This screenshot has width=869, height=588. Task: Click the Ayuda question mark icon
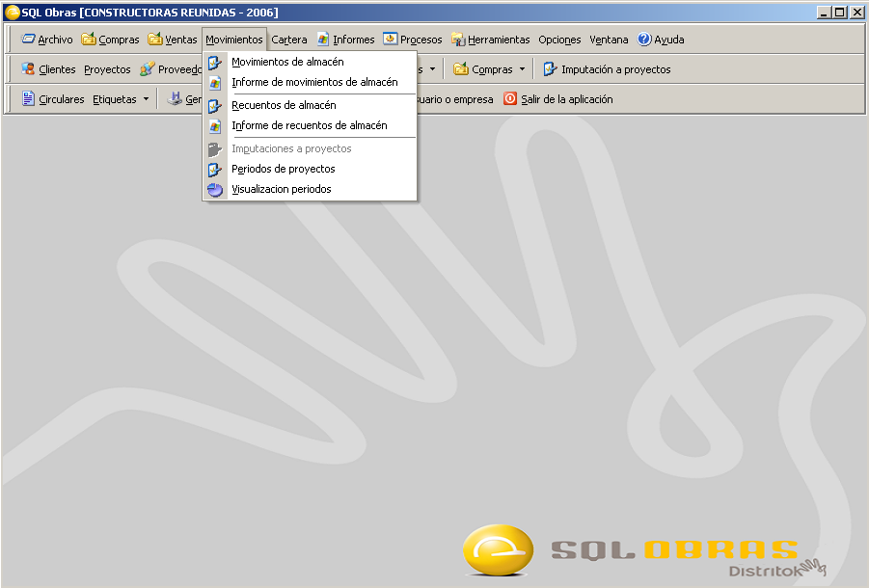[644, 40]
